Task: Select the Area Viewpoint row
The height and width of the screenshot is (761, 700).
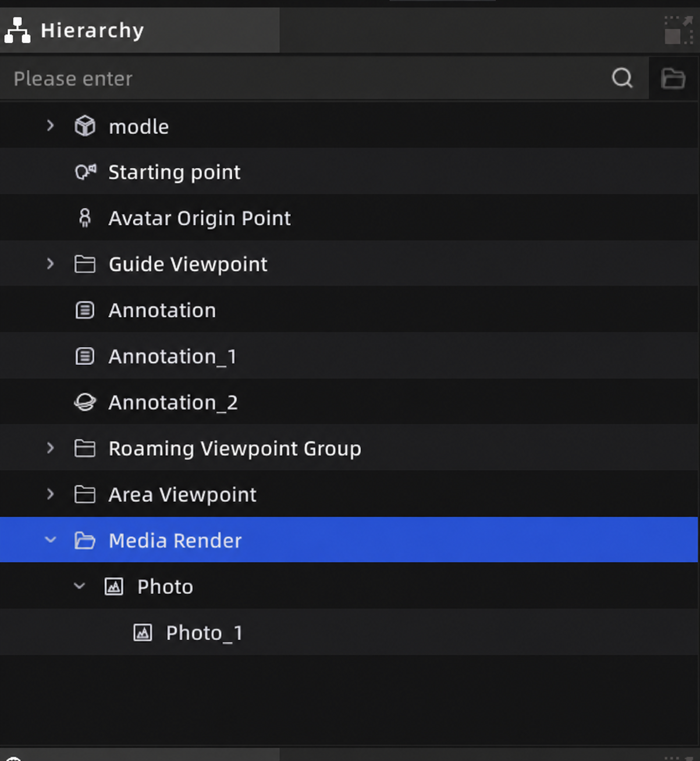Action: pyautogui.click(x=349, y=495)
